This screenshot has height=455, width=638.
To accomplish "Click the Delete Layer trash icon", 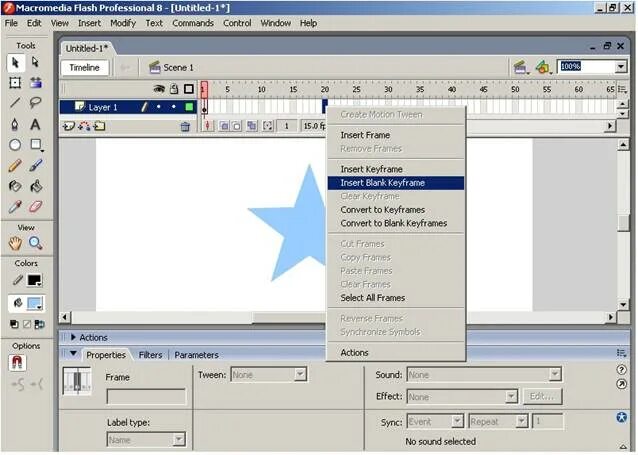I will [x=185, y=127].
